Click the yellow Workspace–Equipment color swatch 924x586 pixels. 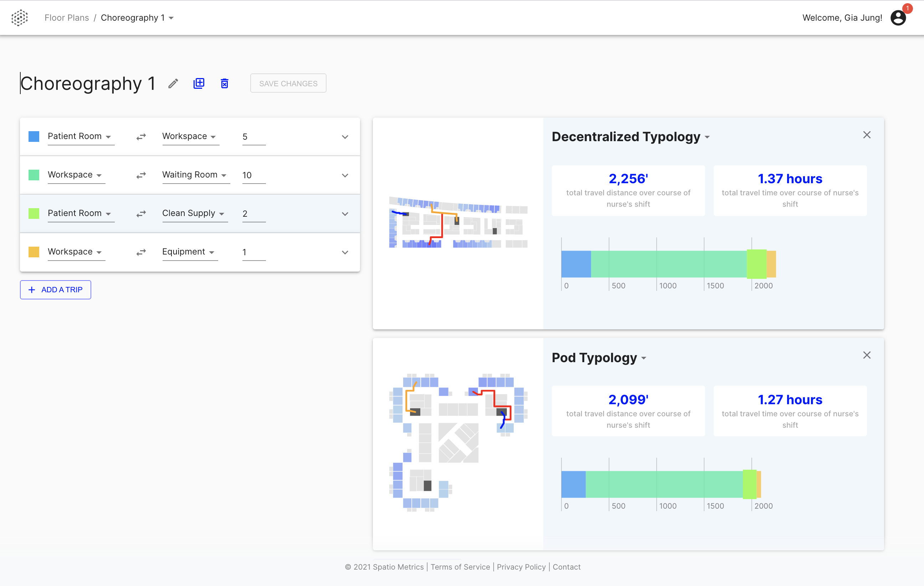34,252
